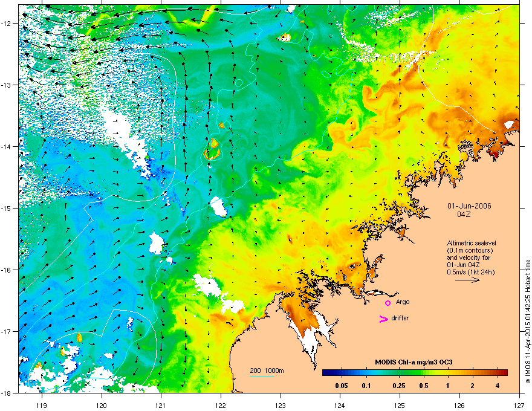Click the 'drifter' legend text
The width and height of the screenshot is (532, 411).
400,318
